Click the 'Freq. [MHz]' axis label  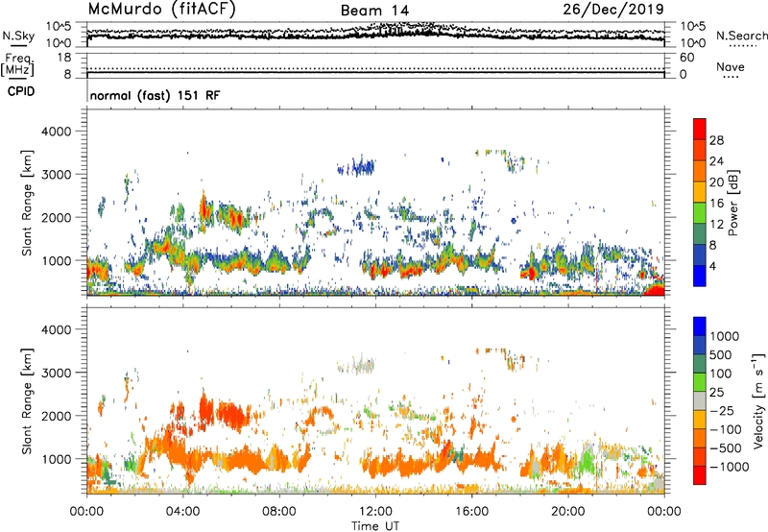click(x=17, y=64)
